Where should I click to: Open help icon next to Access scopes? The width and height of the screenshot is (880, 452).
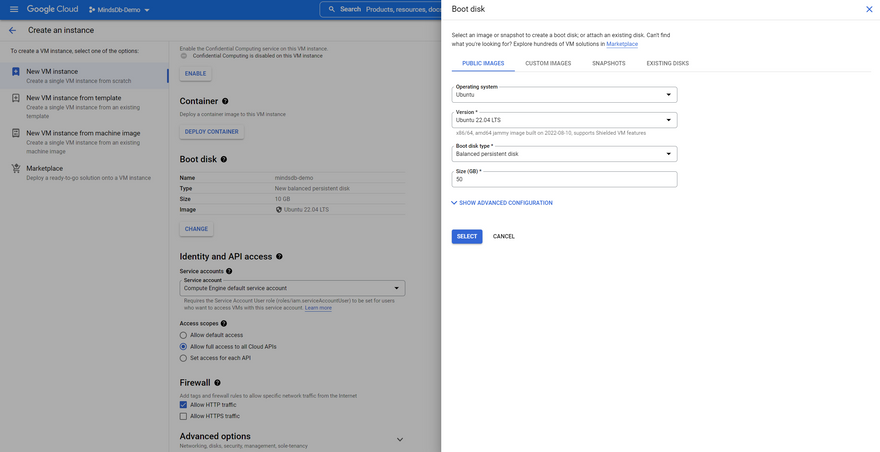[x=224, y=323]
